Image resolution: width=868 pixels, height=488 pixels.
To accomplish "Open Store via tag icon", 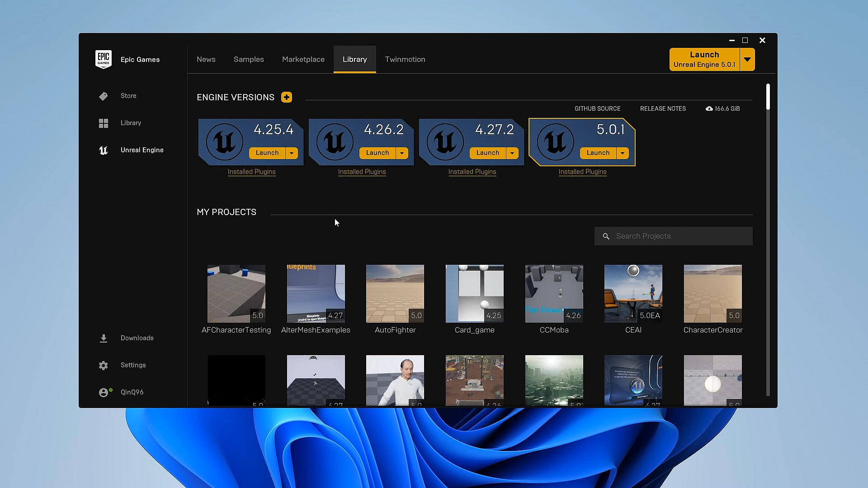I will 104,96.
